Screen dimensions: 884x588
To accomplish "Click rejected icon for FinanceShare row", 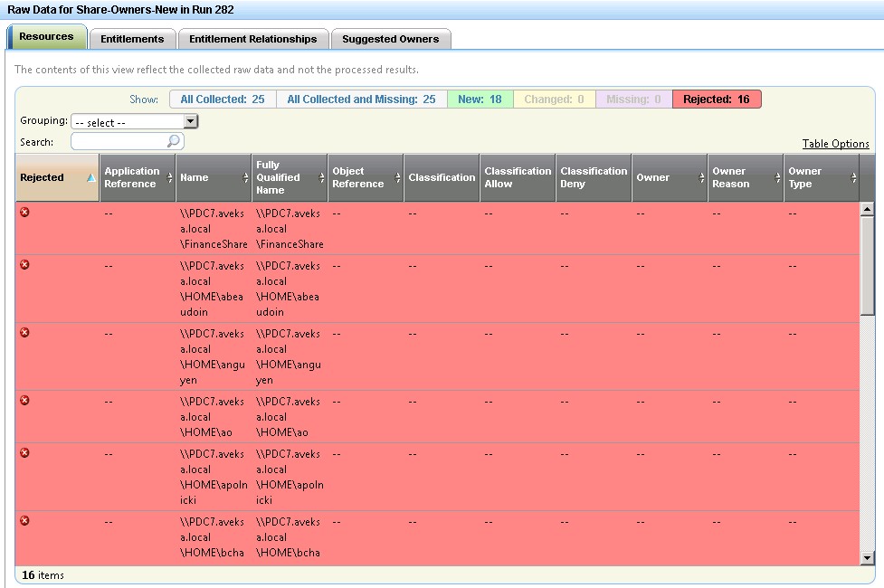I will click(x=24, y=212).
